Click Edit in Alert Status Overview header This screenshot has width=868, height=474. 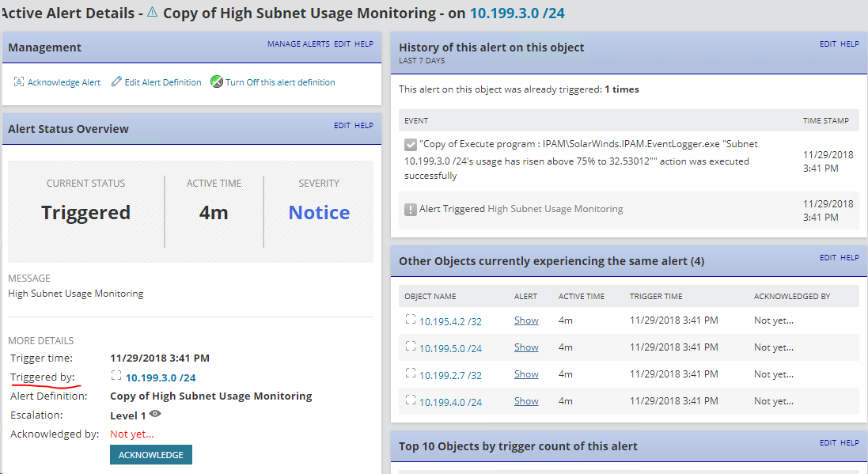pos(342,125)
